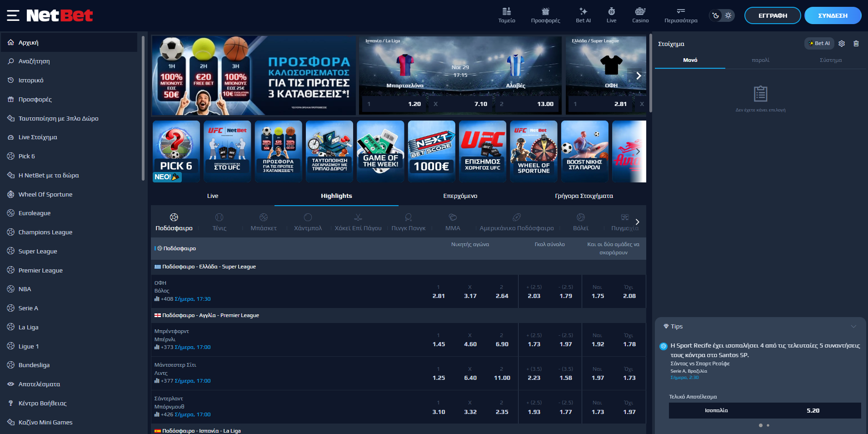868x434 pixels.
Task: Open the Pick 6 promo thumbnail
Action: pos(176,151)
